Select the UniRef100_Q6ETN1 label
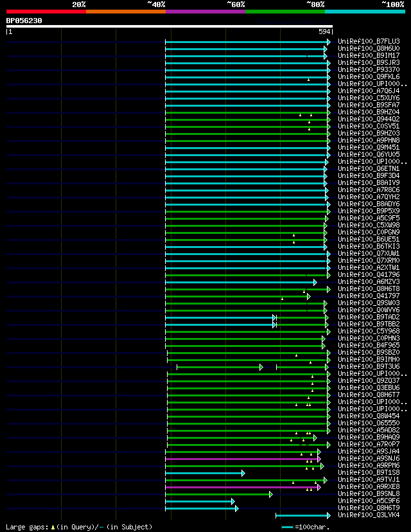 pyautogui.click(x=369, y=168)
